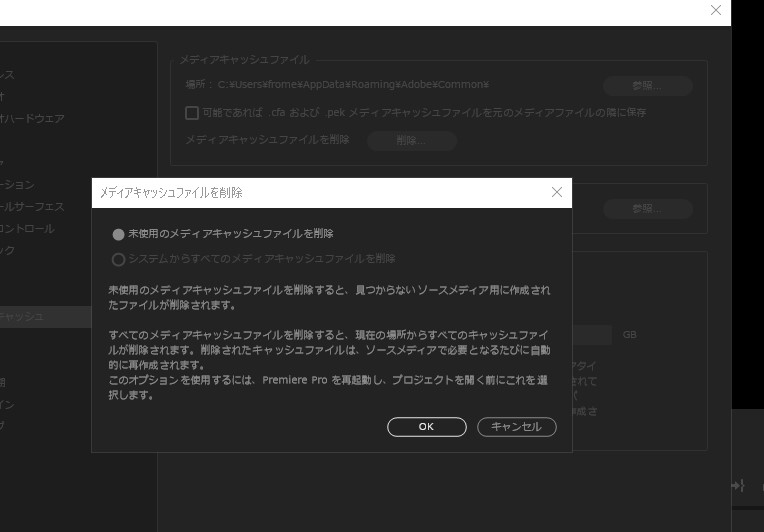
Task: Click the Go to Out point icon
Action: point(738,485)
